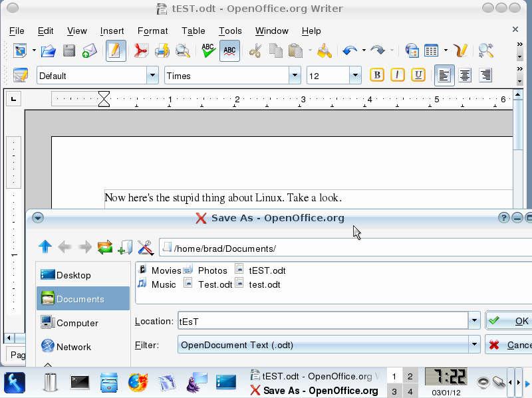
Task: Expand the Times font name dropdown
Action: click(x=295, y=75)
